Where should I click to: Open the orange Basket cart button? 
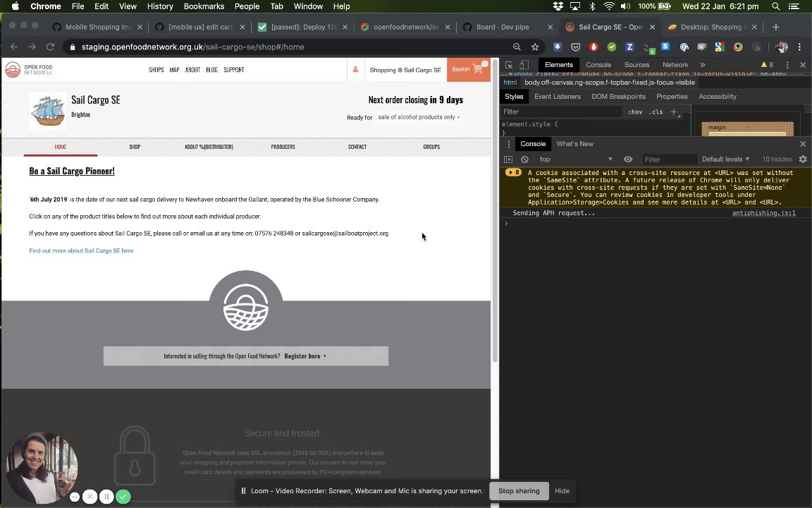pyautogui.click(x=469, y=69)
